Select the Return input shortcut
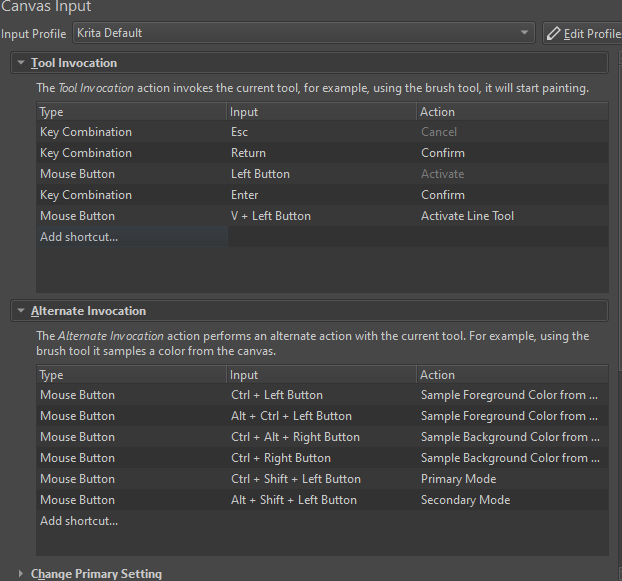The height and width of the screenshot is (581, 622). coord(248,153)
